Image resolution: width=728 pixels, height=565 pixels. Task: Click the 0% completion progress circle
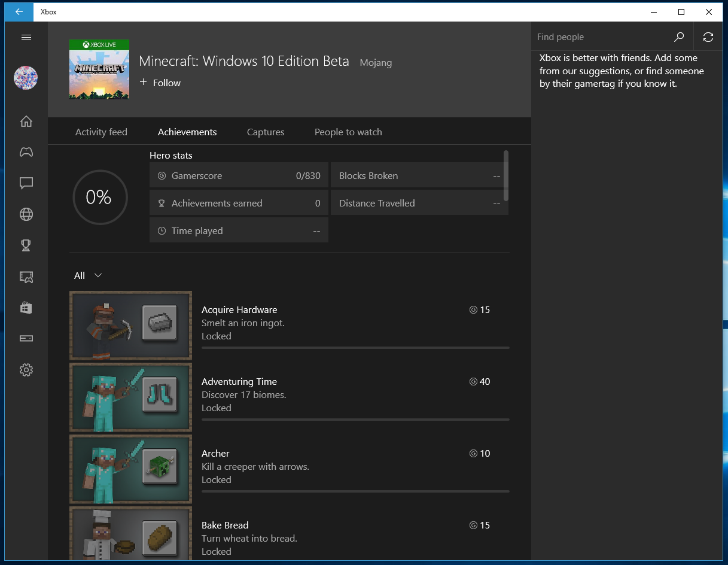pyautogui.click(x=100, y=198)
